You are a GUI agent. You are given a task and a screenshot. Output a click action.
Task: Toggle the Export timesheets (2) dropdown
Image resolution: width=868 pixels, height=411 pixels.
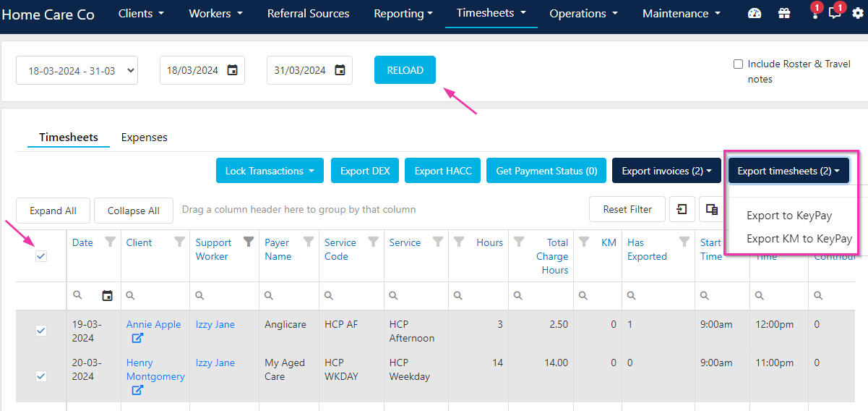pos(788,171)
